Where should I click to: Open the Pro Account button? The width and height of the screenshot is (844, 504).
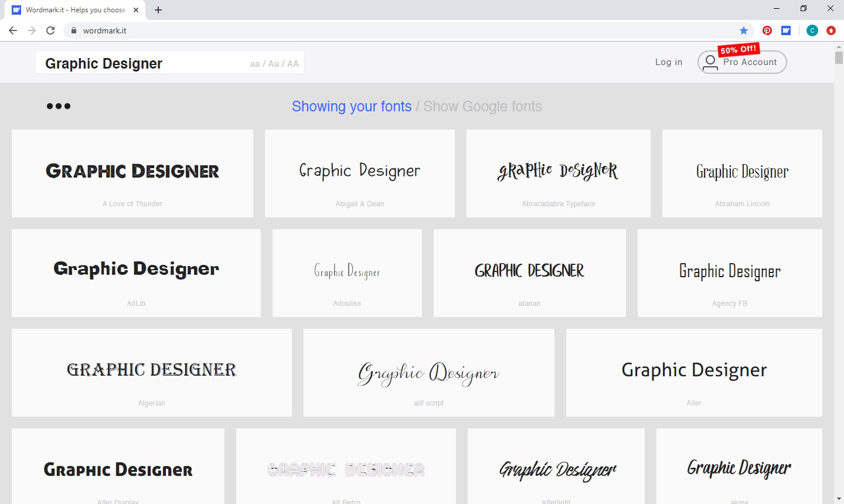tap(742, 62)
